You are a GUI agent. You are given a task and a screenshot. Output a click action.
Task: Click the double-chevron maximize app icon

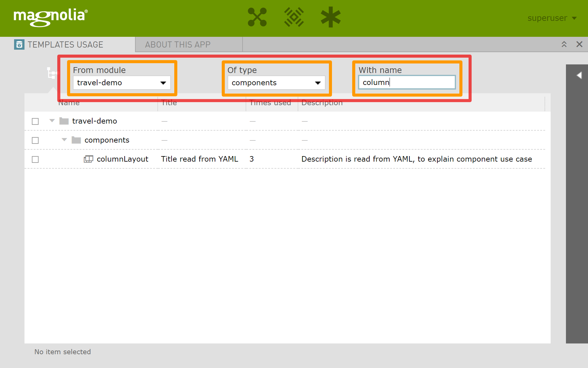(x=564, y=44)
